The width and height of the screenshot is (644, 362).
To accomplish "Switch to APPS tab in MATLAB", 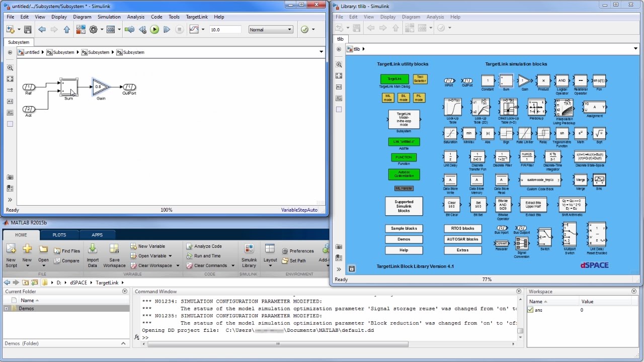I will pyautogui.click(x=97, y=235).
